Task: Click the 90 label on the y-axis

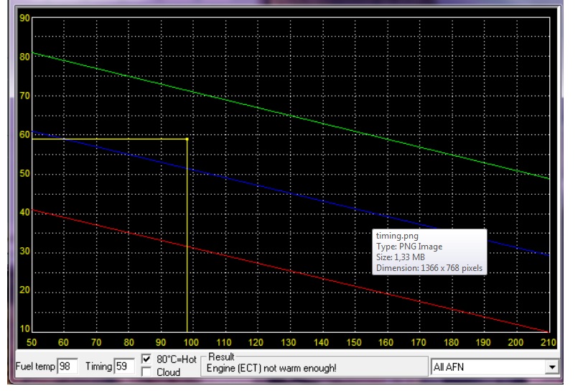Action: (25, 19)
